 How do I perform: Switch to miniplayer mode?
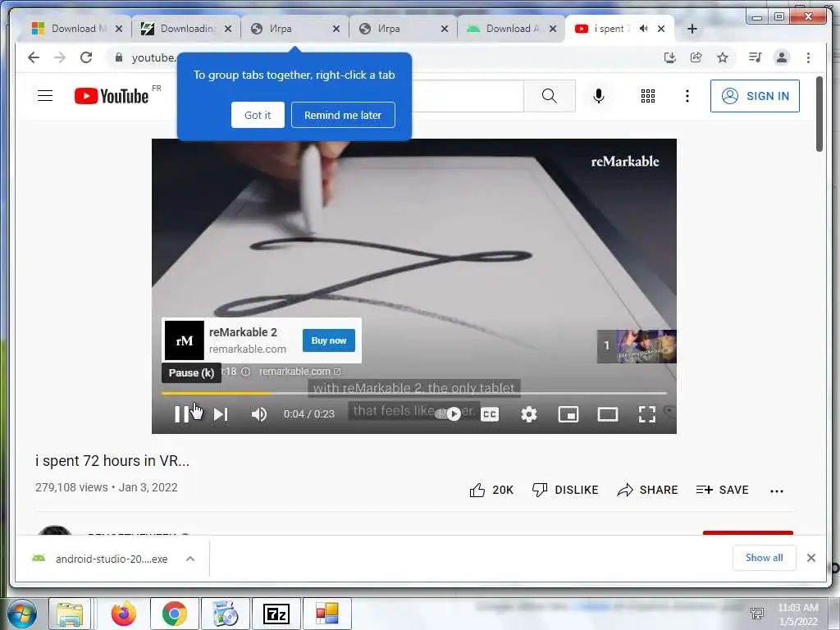[x=568, y=414]
